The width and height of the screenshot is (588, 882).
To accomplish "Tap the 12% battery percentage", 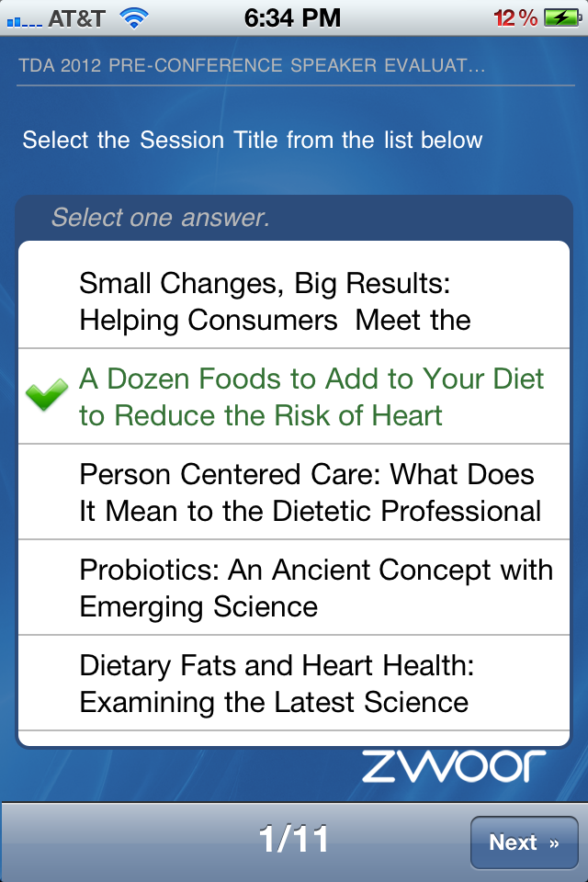I will pos(515,17).
